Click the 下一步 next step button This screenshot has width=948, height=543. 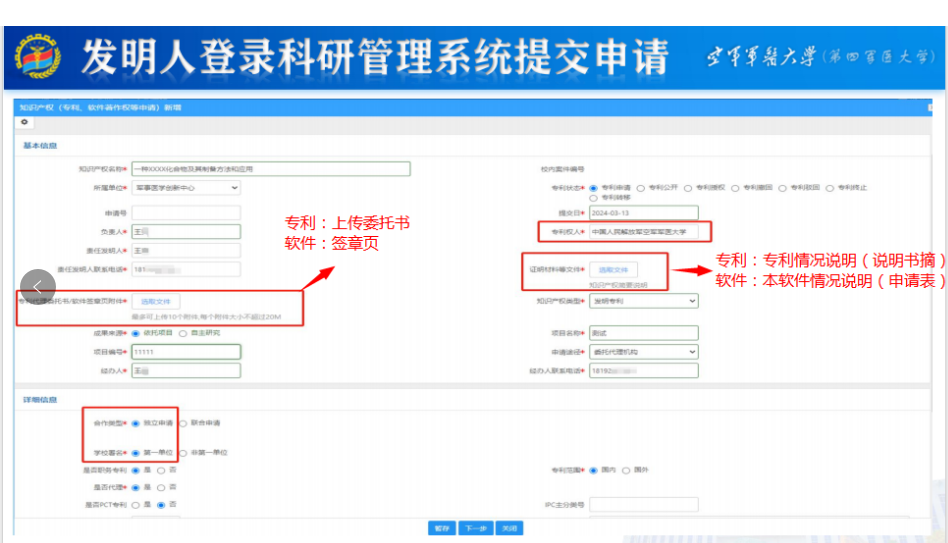click(x=474, y=528)
